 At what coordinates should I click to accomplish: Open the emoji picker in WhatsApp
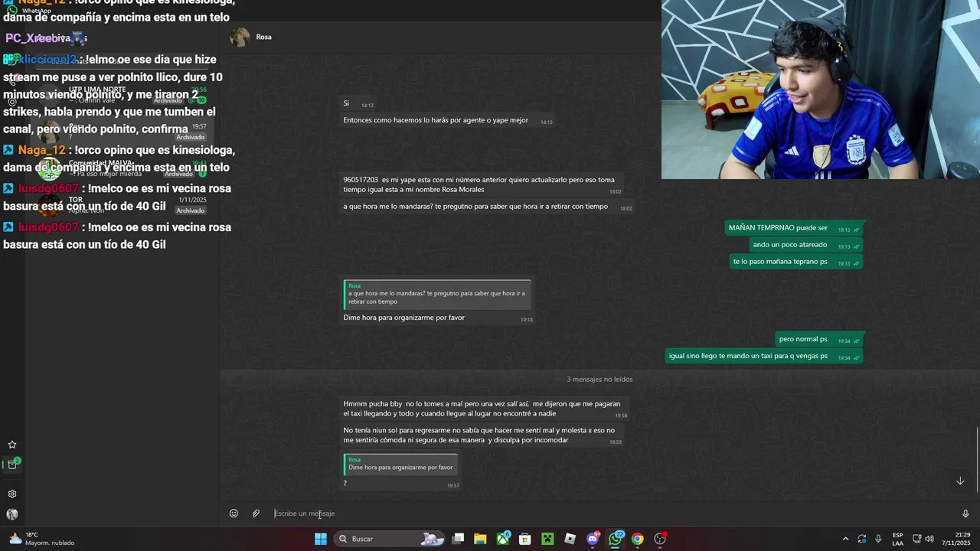234,514
